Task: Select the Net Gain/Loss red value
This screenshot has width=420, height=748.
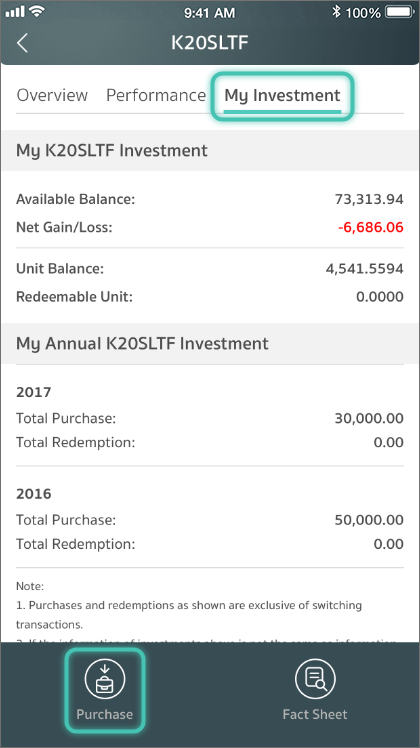Action: pos(370,227)
